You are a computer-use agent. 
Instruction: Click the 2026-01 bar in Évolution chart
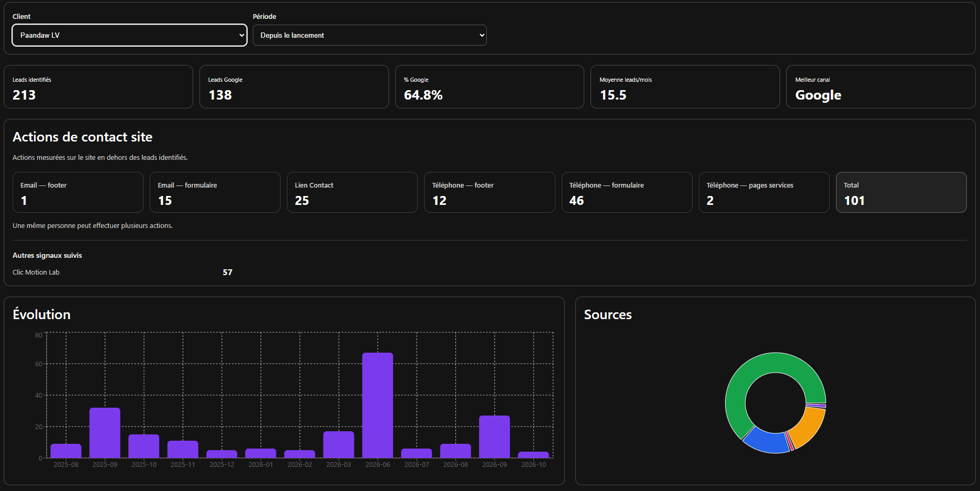(x=261, y=453)
